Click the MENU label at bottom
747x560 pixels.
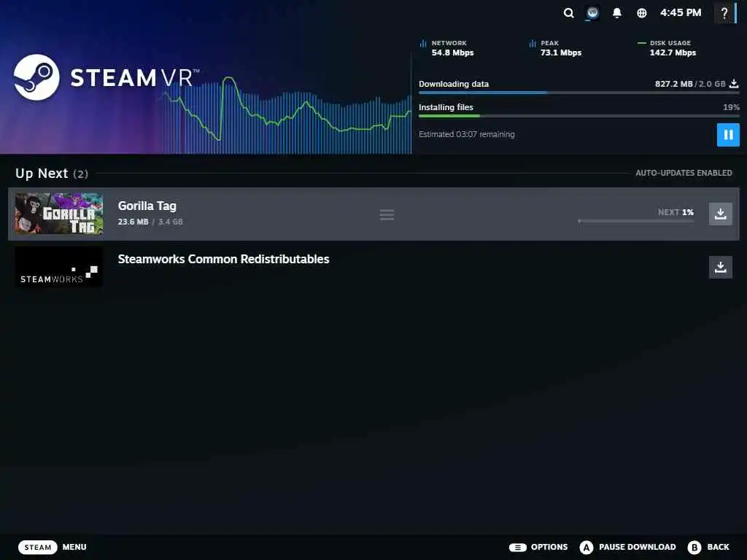tap(74, 547)
